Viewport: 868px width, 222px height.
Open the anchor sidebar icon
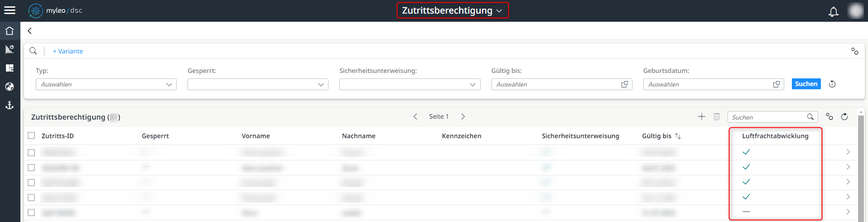(10, 106)
